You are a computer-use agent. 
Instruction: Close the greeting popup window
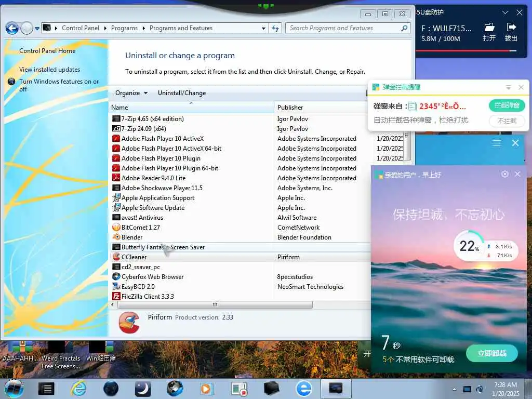[x=517, y=174]
